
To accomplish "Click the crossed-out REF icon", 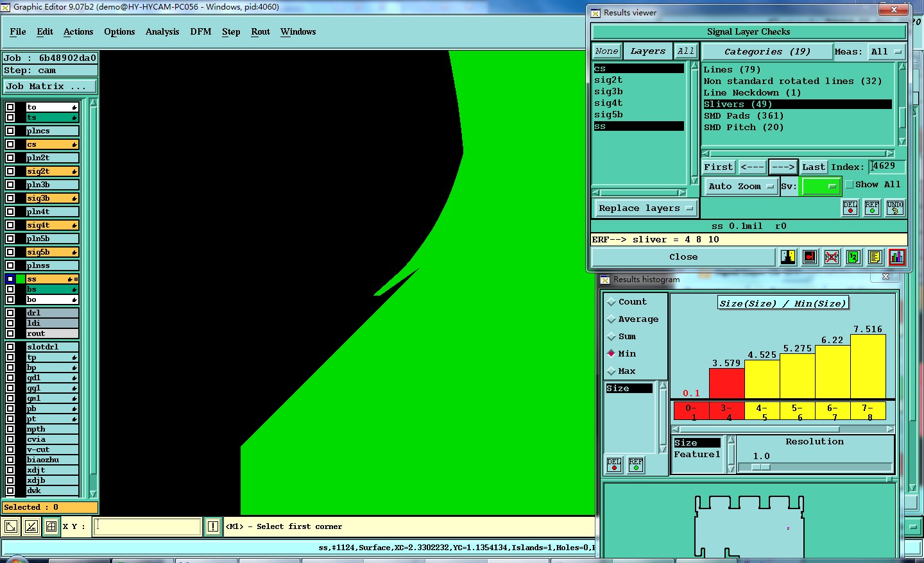I will click(x=832, y=257).
